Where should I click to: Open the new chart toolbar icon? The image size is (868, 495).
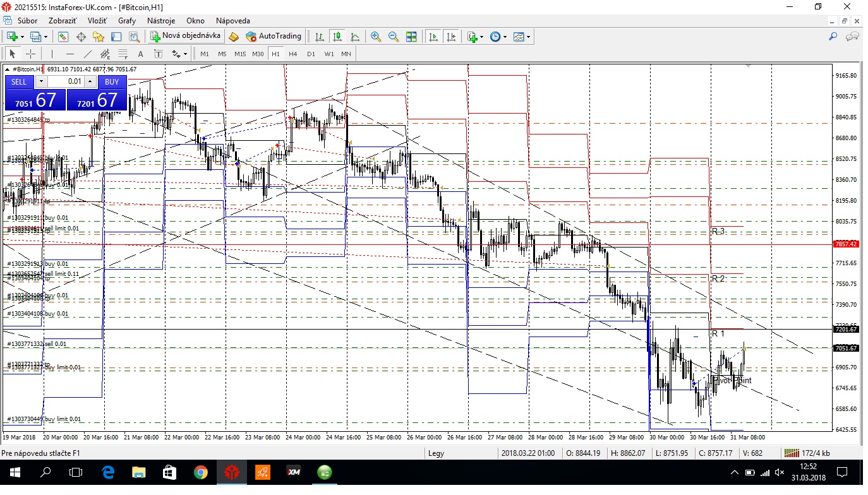[x=12, y=37]
